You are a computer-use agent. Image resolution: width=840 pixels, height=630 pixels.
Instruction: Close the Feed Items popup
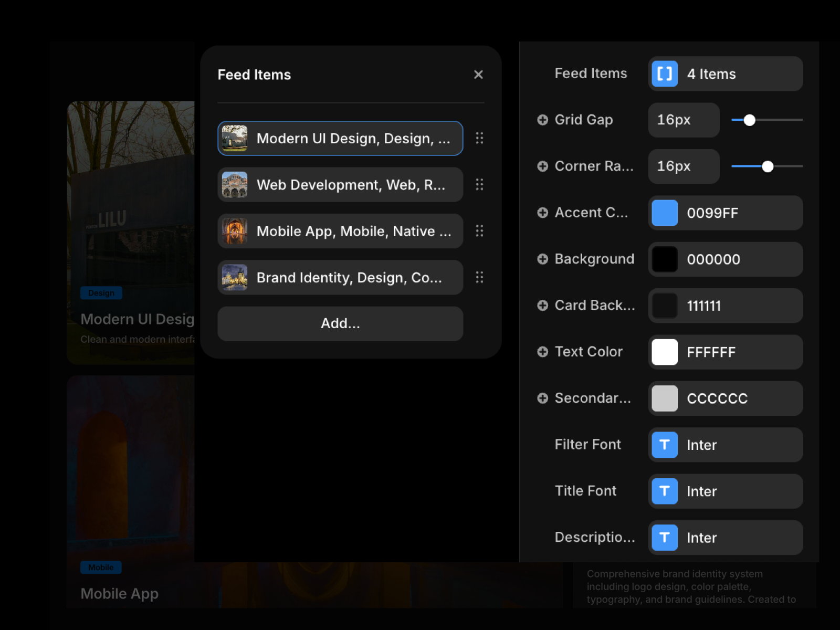[x=478, y=75]
